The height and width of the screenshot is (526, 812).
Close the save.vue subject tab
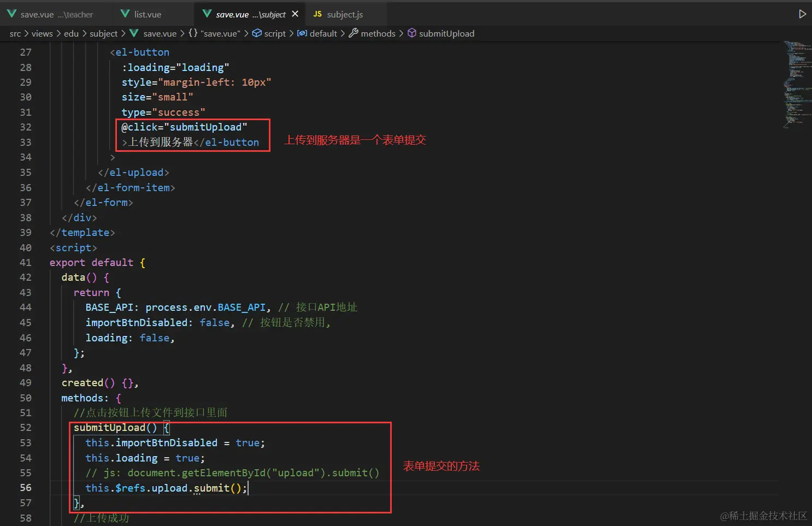click(295, 14)
